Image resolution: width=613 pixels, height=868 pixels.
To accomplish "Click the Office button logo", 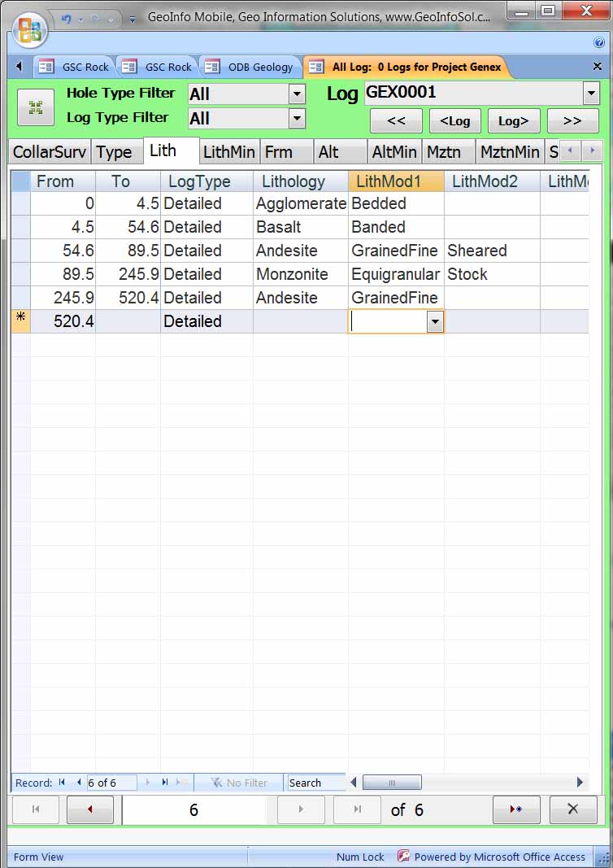I will pyautogui.click(x=28, y=30).
